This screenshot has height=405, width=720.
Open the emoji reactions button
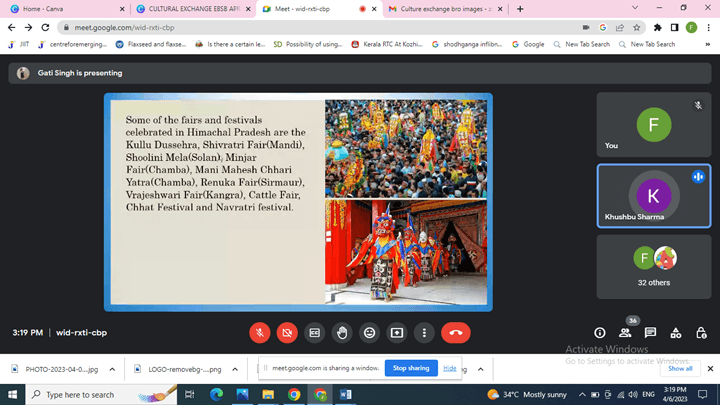click(369, 332)
